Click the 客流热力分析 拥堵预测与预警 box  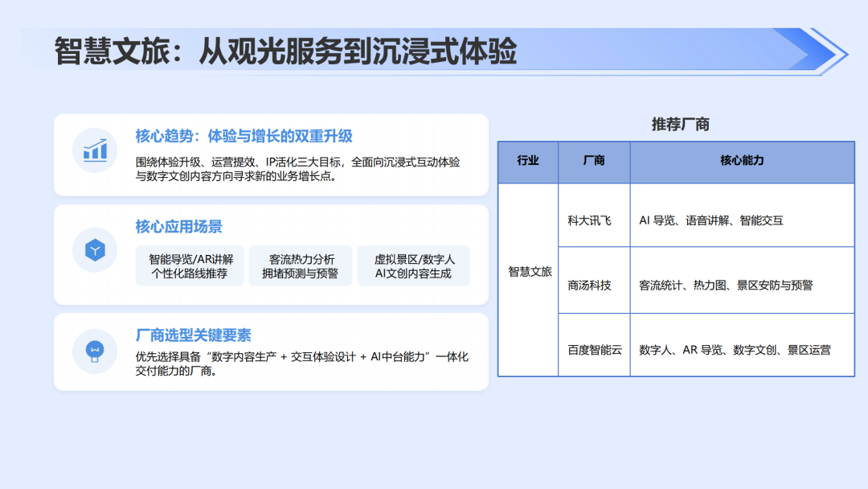[x=301, y=266]
